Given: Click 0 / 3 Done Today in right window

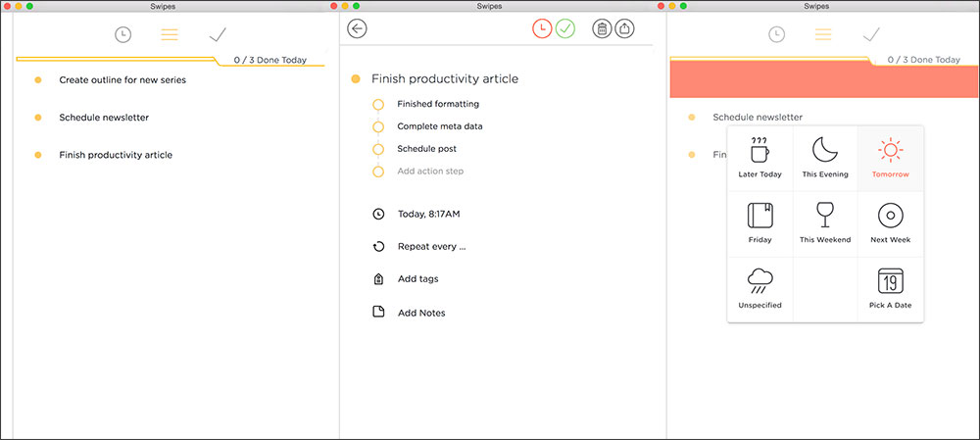Looking at the screenshot, I should (x=924, y=60).
